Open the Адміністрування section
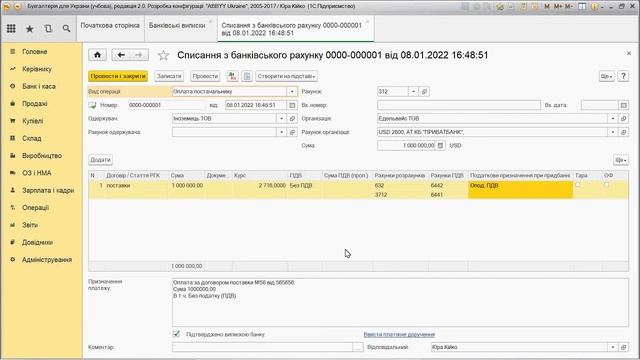 (47, 260)
